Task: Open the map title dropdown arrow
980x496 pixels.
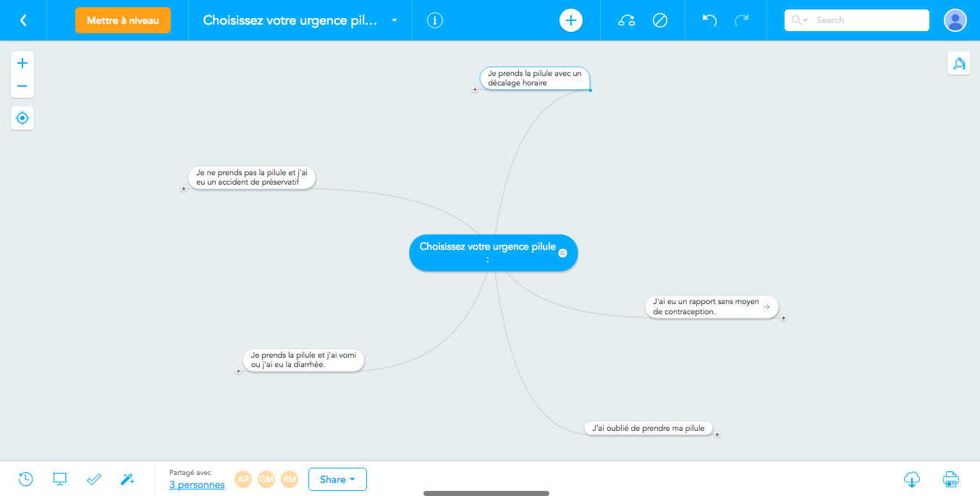Action: [x=394, y=20]
